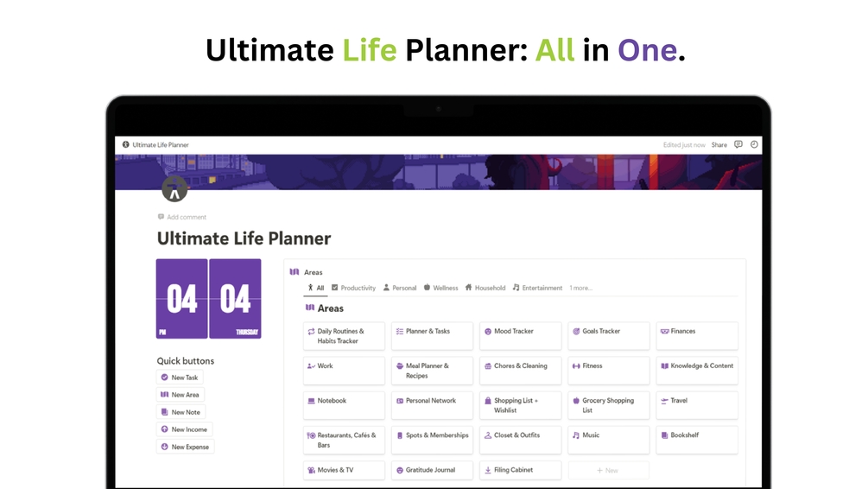Open the Goals Tracker card
868x489 pixels.
[x=609, y=336]
